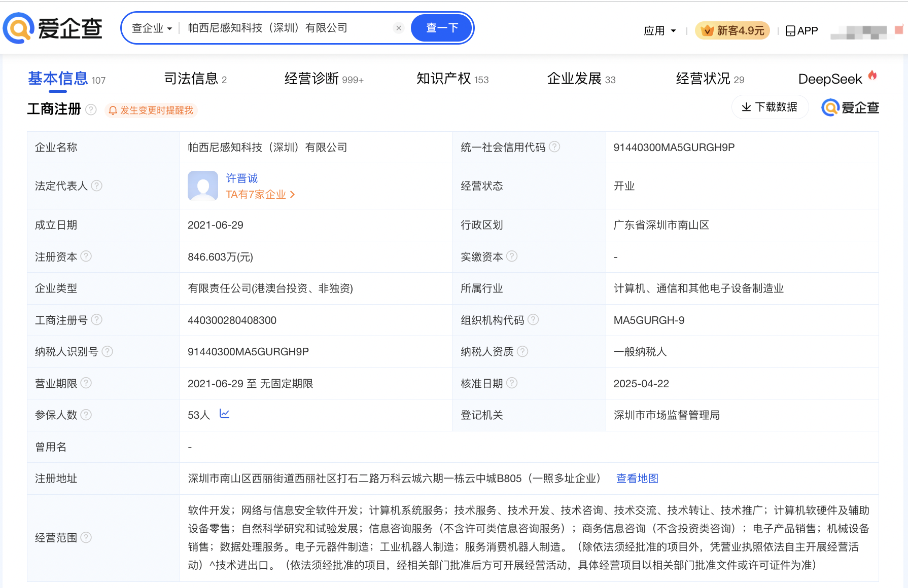This screenshot has height=588, width=908.
Task: Click the help icon beside 实缴资本
Action: point(513,256)
